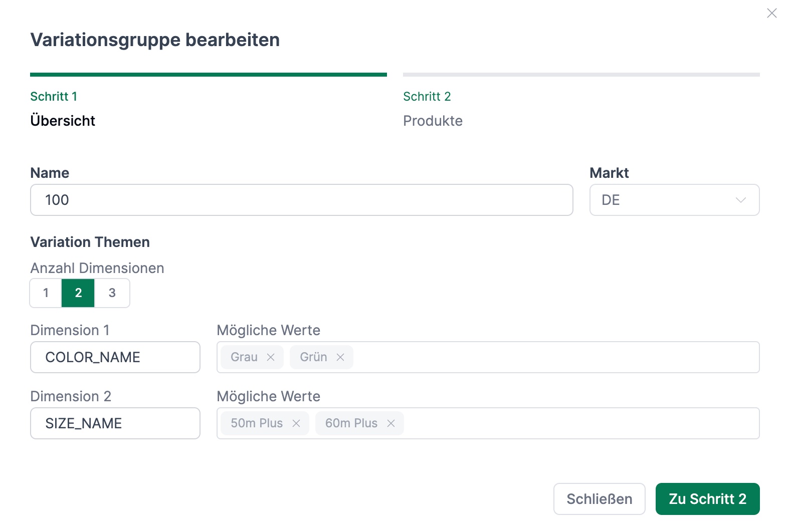Remove the Grau value tag

click(271, 357)
